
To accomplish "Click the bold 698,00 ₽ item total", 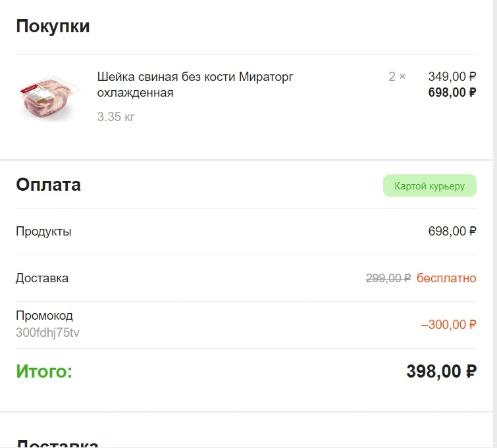I will pyautogui.click(x=452, y=93).
